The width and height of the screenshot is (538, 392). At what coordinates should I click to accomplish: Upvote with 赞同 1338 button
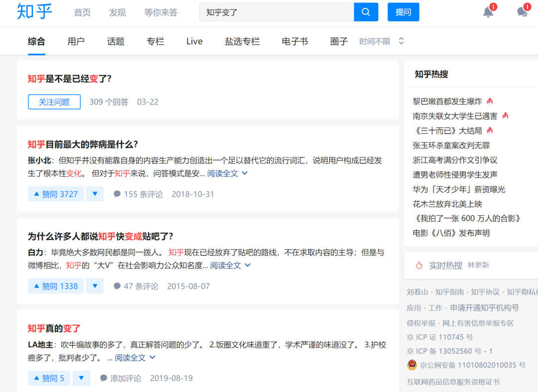pos(56,286)
